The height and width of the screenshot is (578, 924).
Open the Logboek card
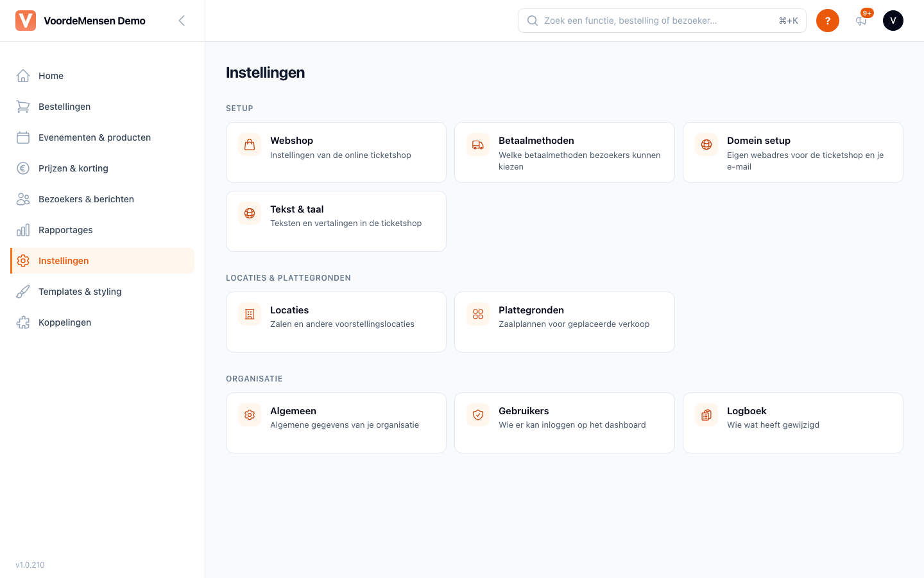click(793, 423)
